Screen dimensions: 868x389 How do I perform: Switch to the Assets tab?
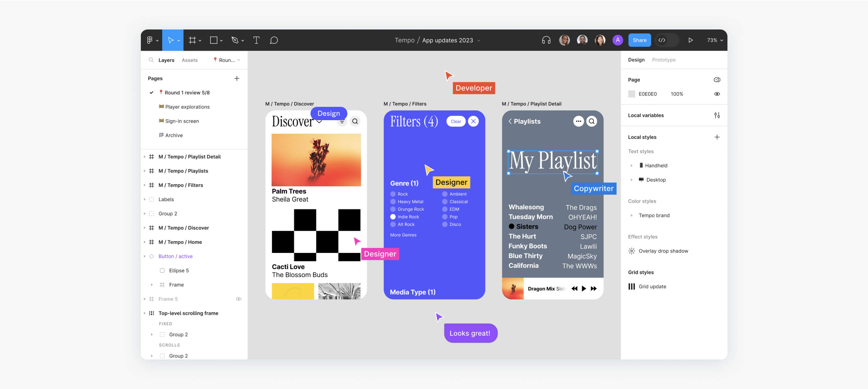click(x=189, y=60)
